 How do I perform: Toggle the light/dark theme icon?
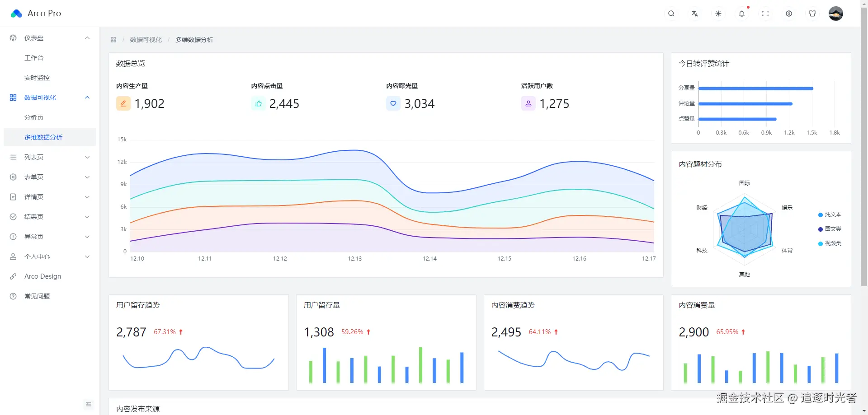click(x=718, y=14)
